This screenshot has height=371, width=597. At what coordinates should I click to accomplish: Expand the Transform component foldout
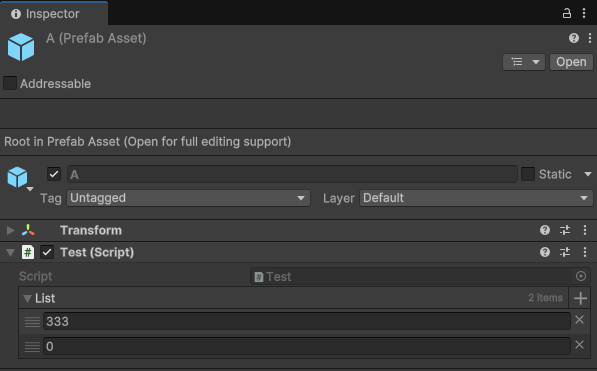(11, 230)
